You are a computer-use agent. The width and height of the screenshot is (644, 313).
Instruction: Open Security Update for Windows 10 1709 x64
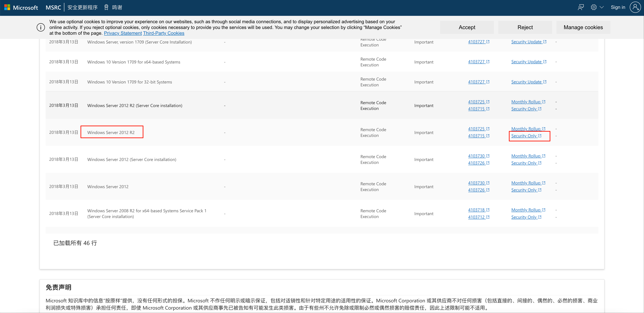click(529, 62)
